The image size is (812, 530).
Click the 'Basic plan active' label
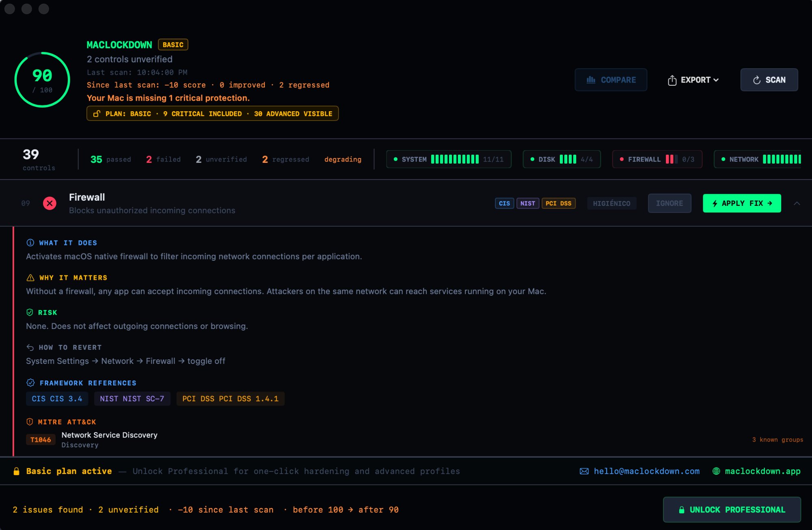69,471
